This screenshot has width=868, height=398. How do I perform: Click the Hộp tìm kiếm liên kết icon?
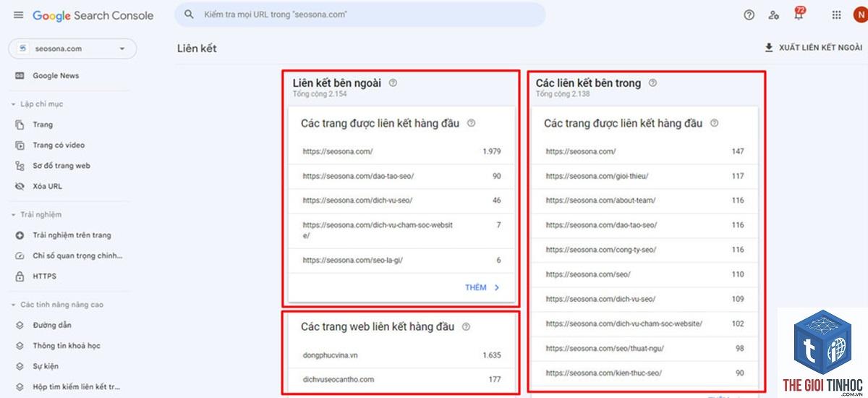point(20,387)
